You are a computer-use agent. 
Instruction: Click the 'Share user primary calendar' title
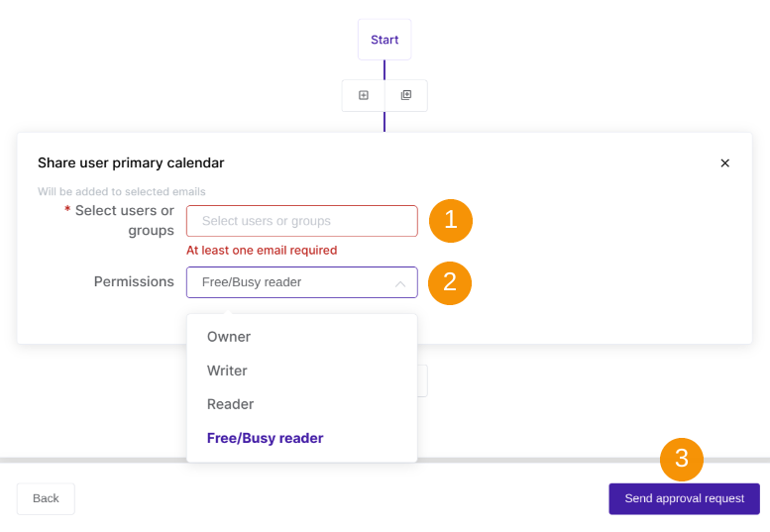point(131,162)
